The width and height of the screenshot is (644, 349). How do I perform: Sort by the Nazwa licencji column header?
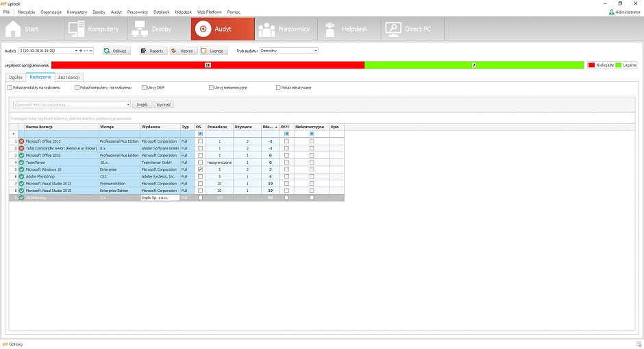62,127
